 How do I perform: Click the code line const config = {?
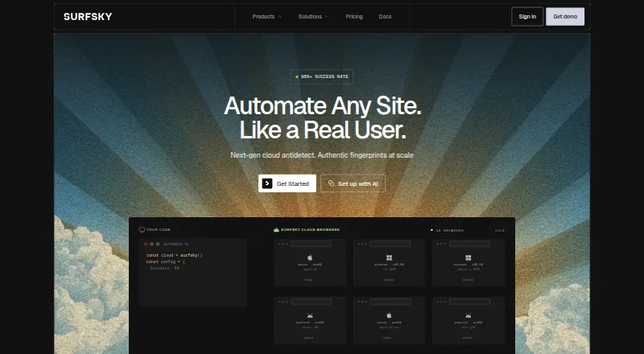pos(166,261)
